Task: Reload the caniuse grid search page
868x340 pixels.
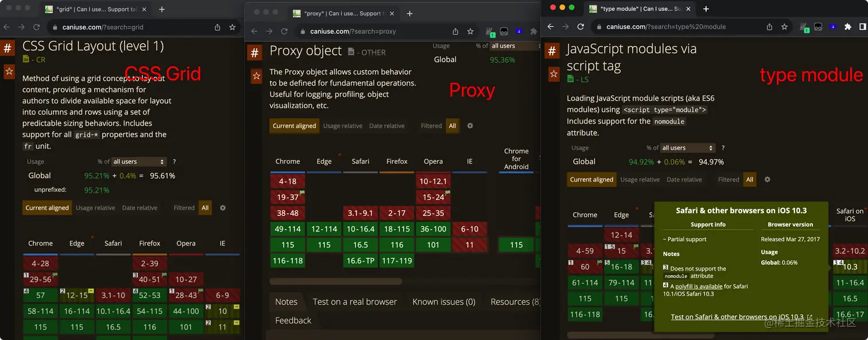Action: click(37, 27)
